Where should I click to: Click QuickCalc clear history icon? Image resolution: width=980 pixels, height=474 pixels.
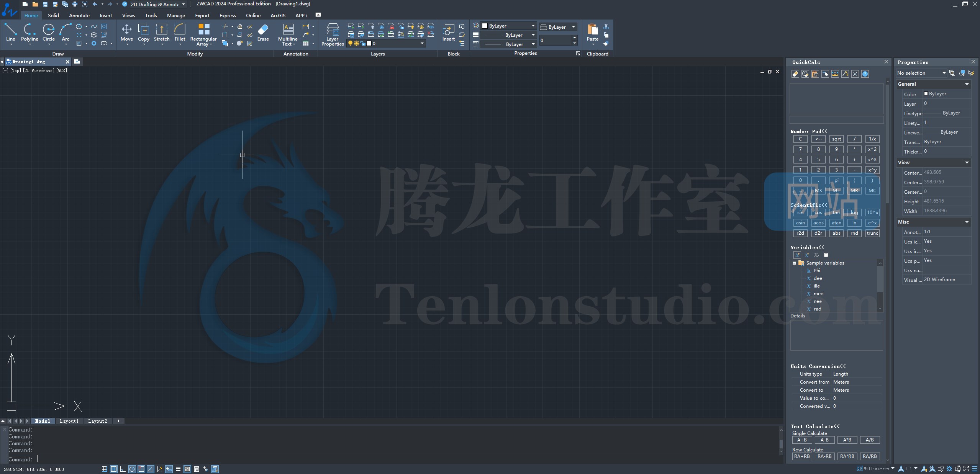click(805, 74)
